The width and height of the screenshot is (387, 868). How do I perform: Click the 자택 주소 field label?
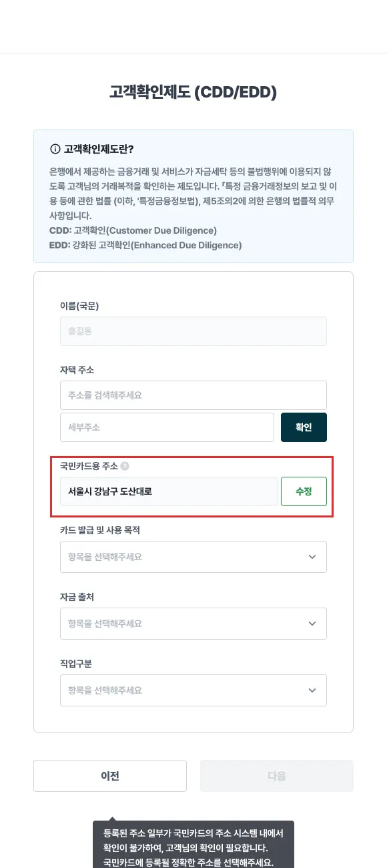(81, 370)
